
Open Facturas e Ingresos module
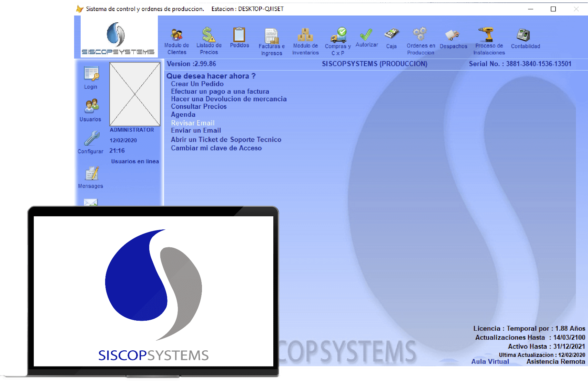pyautogui.click(x=272, y=36)
